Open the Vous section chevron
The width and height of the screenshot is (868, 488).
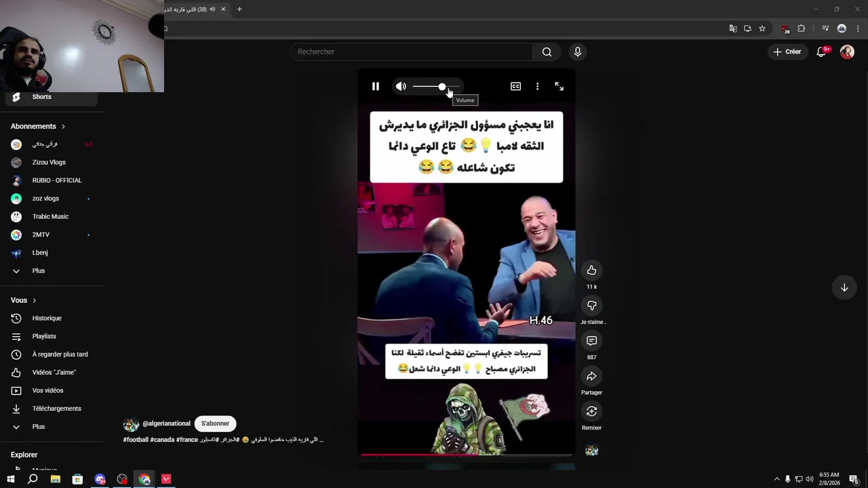pos(35,300)
